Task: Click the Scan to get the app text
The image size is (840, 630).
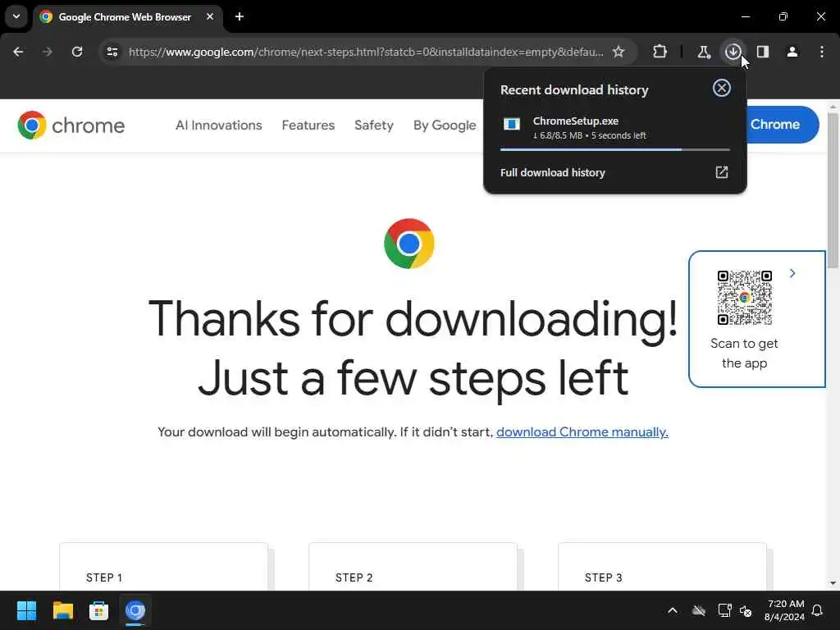Action: pos(744,354)
